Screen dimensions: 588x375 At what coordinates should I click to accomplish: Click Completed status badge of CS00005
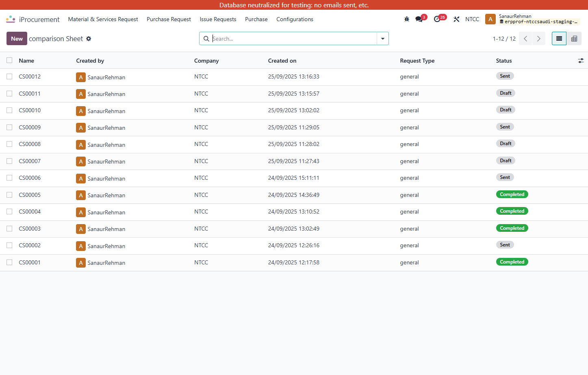512,194
